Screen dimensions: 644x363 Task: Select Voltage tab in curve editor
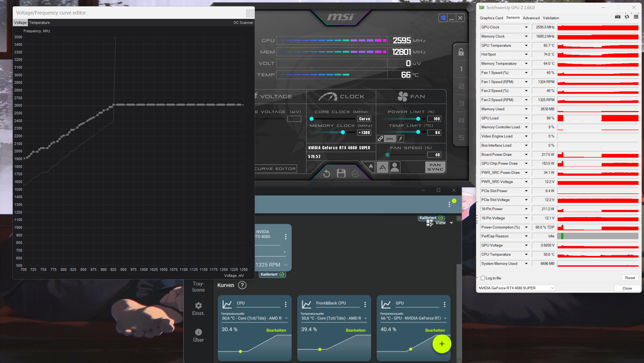click(20, 23)
